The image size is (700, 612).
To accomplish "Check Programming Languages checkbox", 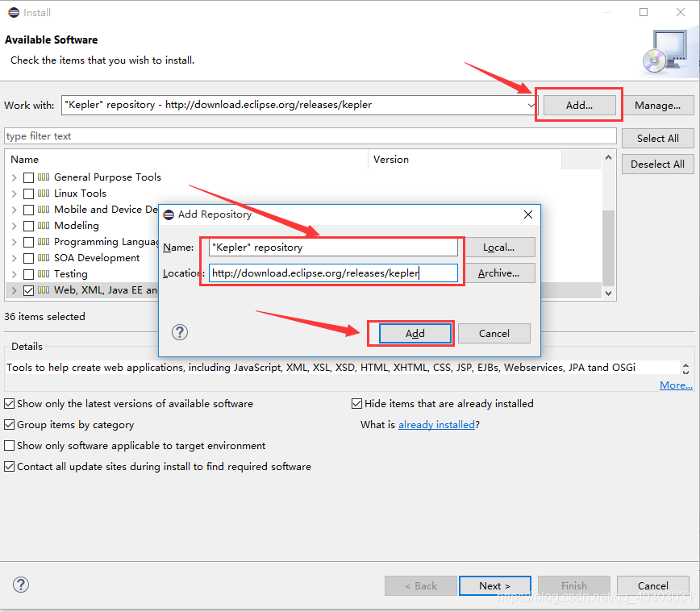I will tap(28, 242).
